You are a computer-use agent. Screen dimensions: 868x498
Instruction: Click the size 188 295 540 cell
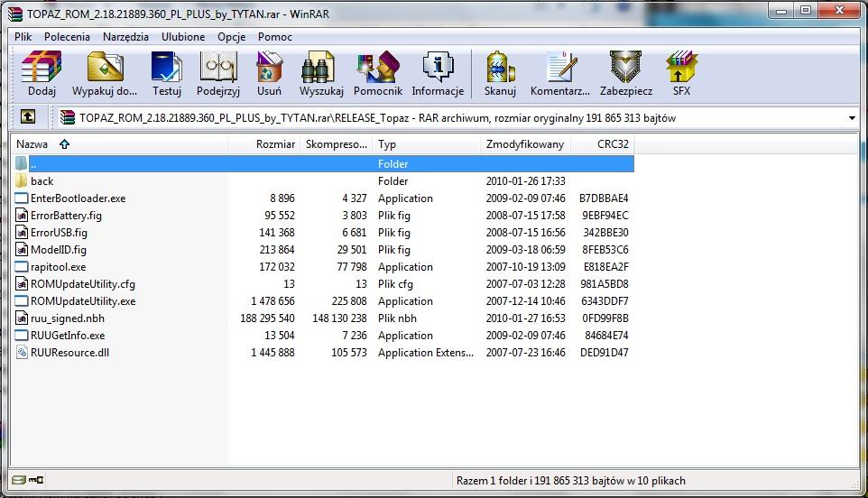267,318
